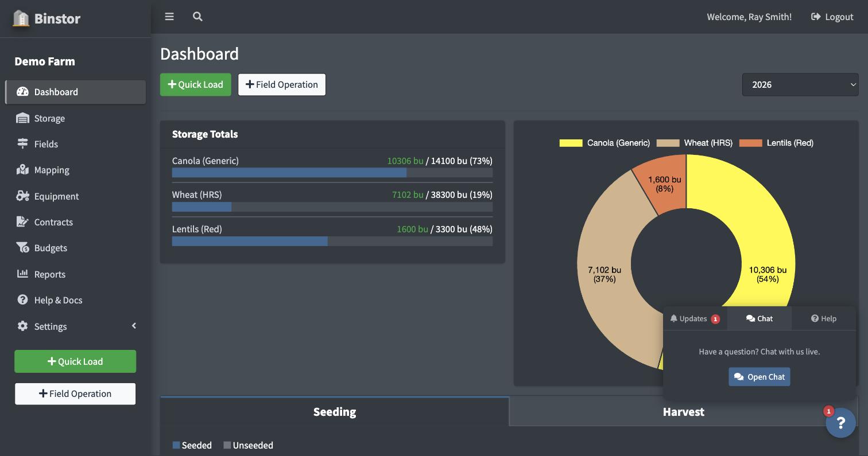The height and width of the screenshot is (456, 868).
Task: Click the "Demo Farm" farm name
Action: (45, 61)
